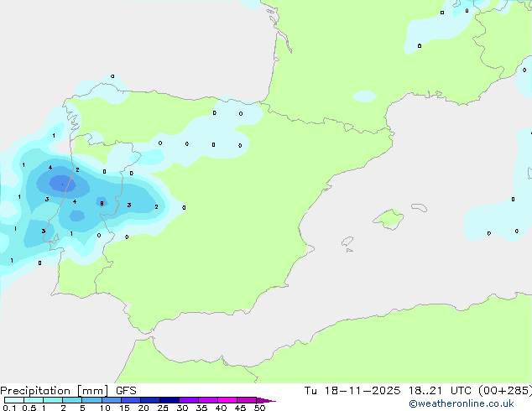Image resolution: width=532 pixels, height=411 pixels.
Task: Click the 20–25 mm dark blue legend swatch
Action: click(150, 400)
